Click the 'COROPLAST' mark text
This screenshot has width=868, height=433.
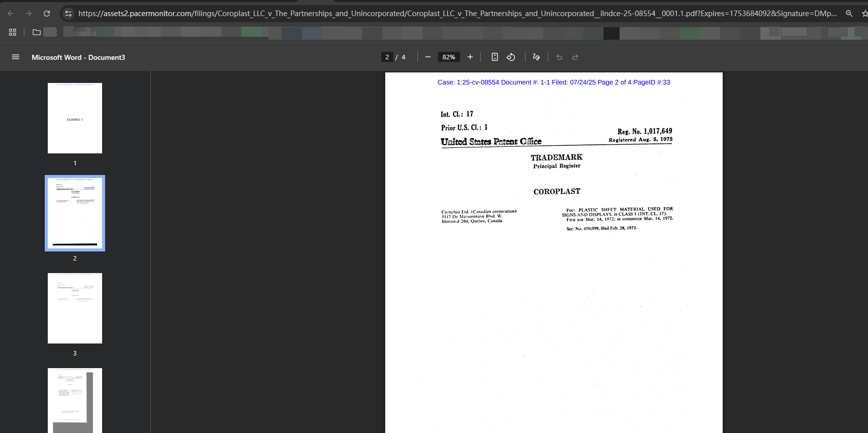click(x=557, y=192)
